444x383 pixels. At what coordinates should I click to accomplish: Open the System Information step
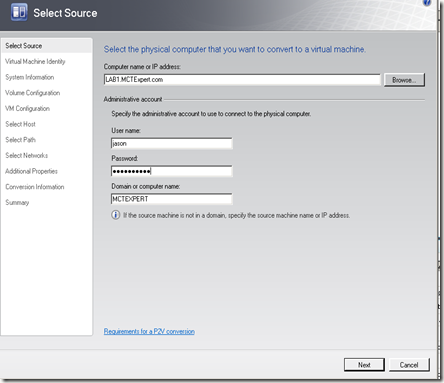click(30, 77)
